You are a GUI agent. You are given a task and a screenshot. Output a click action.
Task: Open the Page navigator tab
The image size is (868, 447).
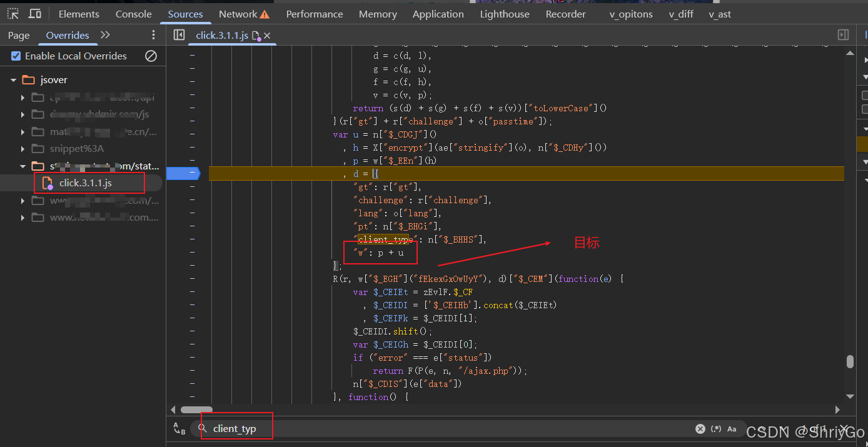(19, 36)
